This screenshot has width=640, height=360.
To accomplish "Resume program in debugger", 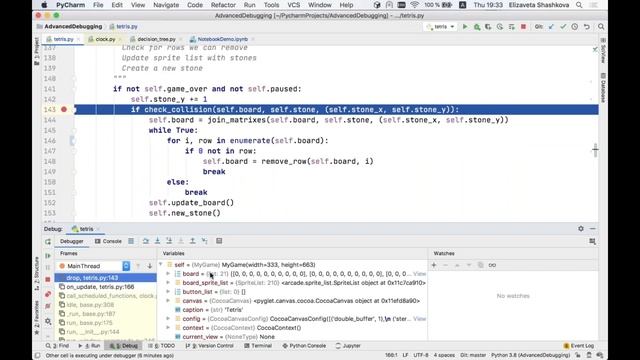I will tap(48, 256).
